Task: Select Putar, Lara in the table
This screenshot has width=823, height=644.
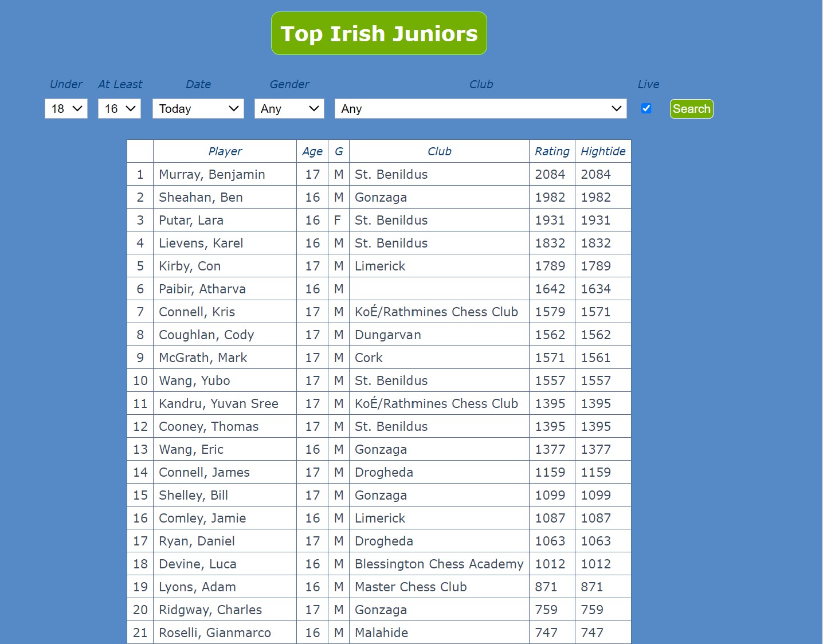Action: tap(191, 220)
